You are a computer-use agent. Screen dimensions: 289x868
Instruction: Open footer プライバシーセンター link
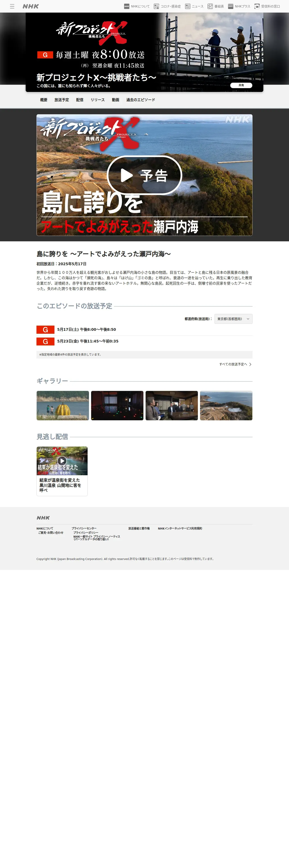pyautogui.click(x=84, y=528)
